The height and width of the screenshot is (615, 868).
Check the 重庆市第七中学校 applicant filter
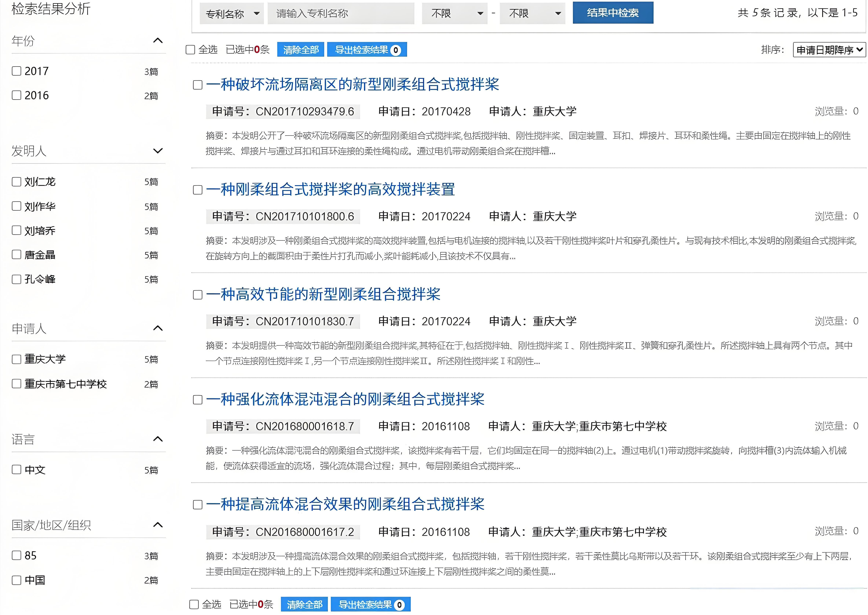pyautogui.click(x=17, y=384)
